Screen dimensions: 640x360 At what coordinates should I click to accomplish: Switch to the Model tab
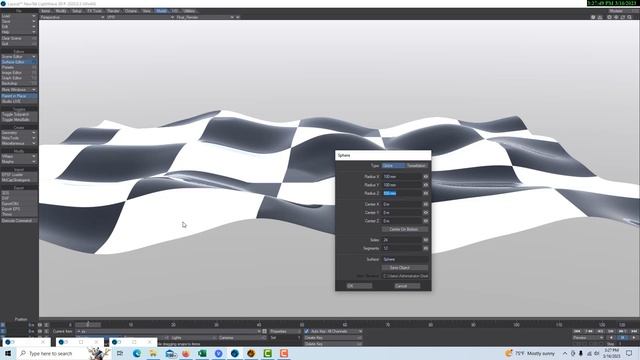pyautogui.click(x=162, y=11)
